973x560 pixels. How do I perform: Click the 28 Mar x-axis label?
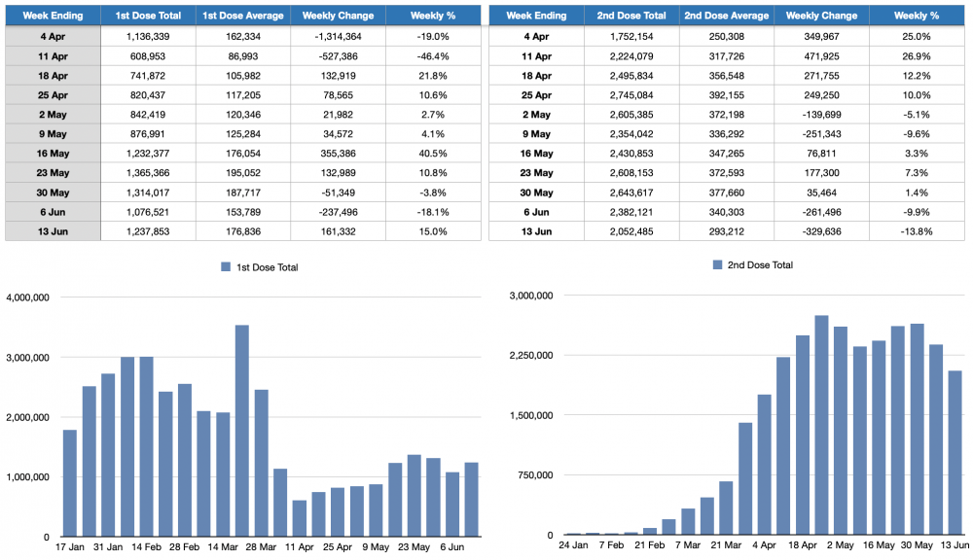(261, 547)
